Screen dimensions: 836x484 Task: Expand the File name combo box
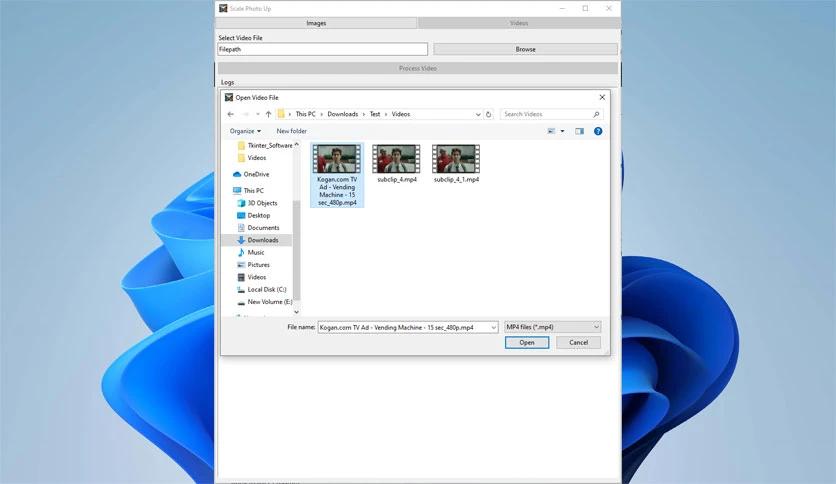pos(494,327)
